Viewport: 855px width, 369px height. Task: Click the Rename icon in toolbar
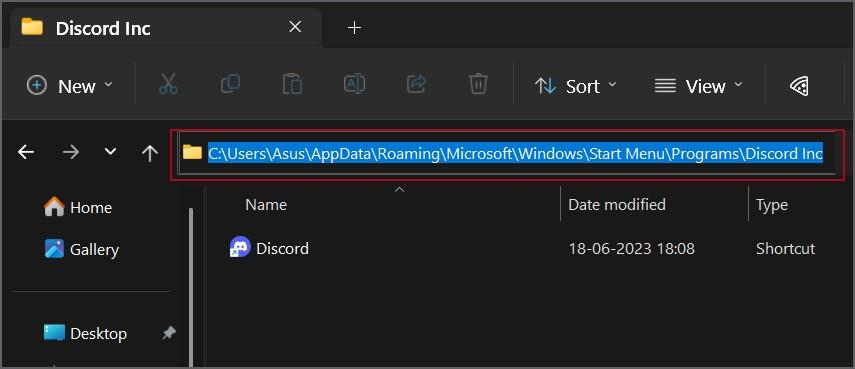354,85
